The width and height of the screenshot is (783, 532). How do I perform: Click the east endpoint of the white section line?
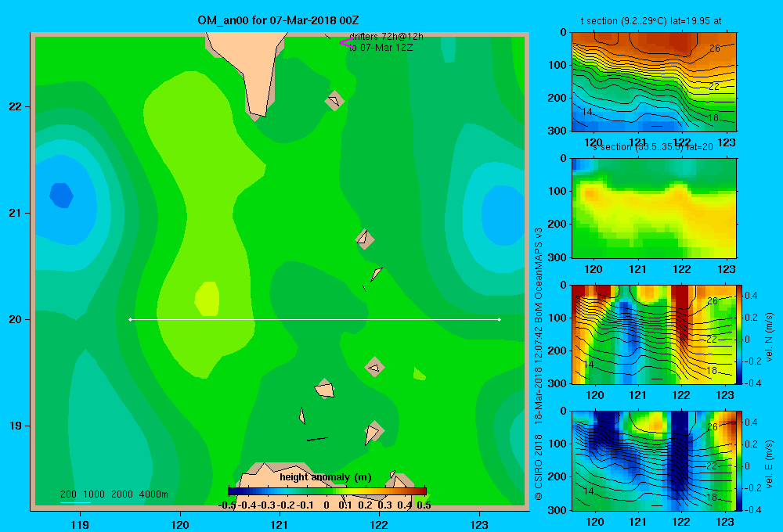click(x=500, y=319)
